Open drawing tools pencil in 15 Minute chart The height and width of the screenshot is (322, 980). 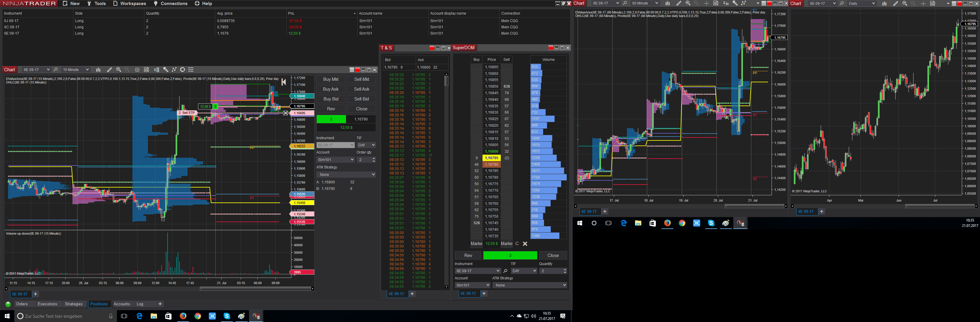tap(109, 69)
